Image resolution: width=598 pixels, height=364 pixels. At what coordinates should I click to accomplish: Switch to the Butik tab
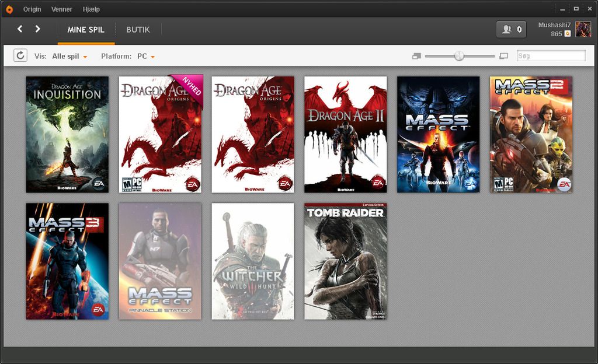138,30
